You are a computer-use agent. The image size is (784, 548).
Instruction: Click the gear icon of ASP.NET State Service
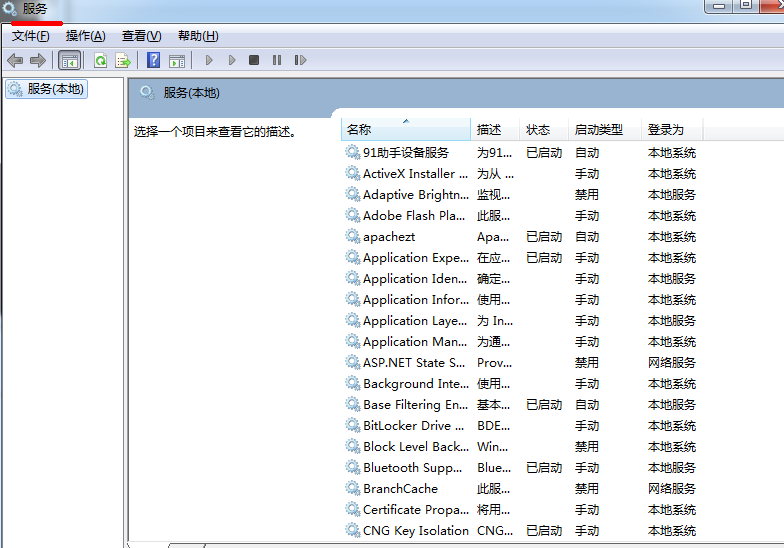pos(352,362)
